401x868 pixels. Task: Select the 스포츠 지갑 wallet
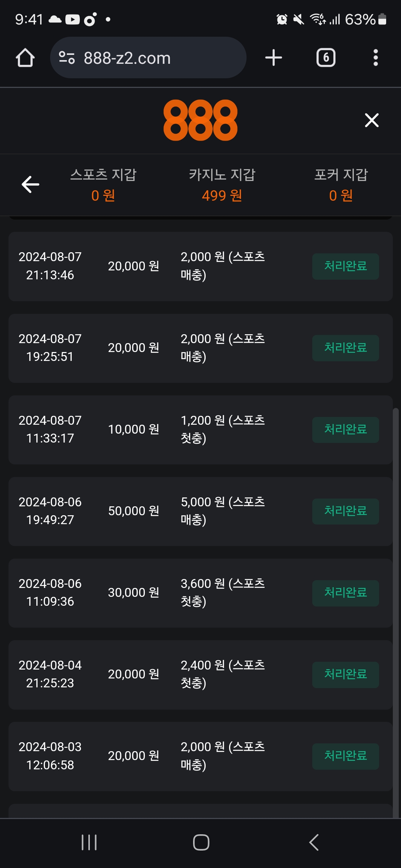[x=103, y=185]
